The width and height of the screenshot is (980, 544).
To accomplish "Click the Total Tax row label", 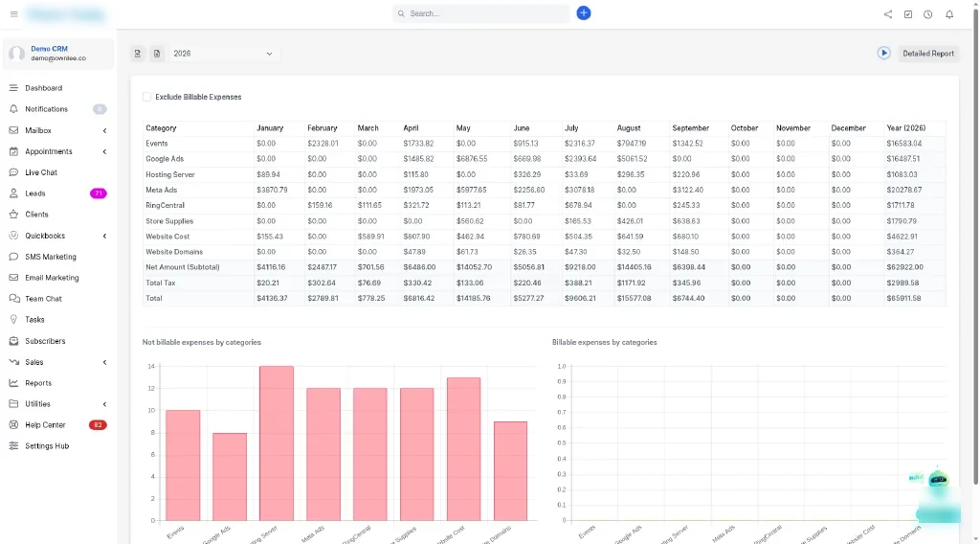I will (x=161, y=283).
